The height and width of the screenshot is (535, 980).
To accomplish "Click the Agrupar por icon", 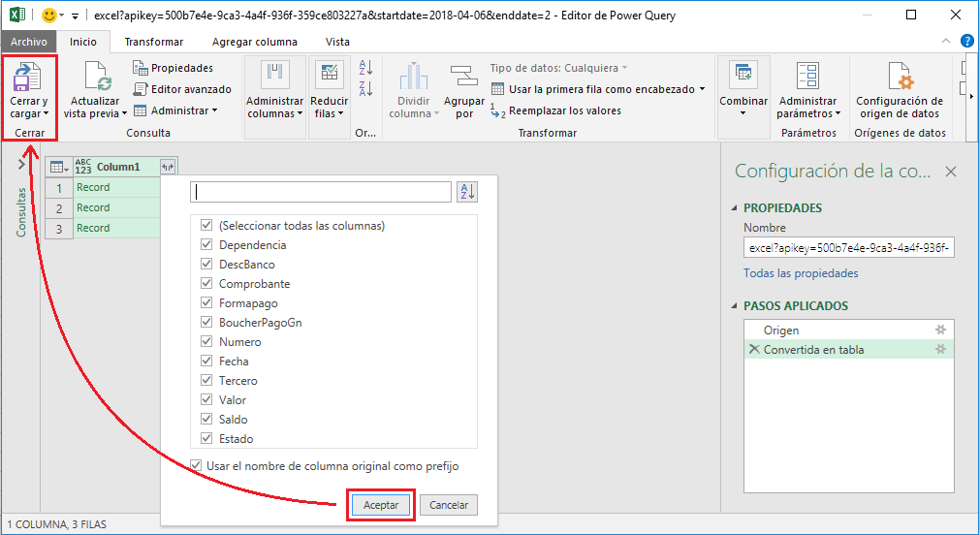I will pos(463,77).
